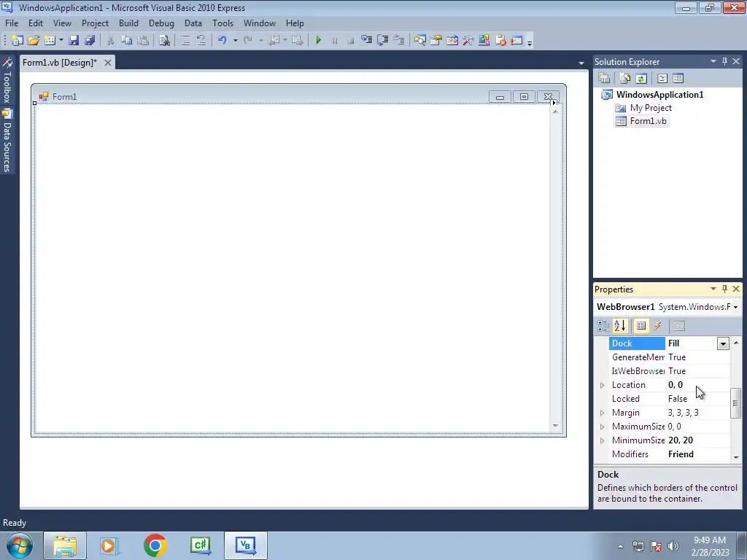Open the Tools menu
Screen dimensions: 747x560
tap(222, 23)
